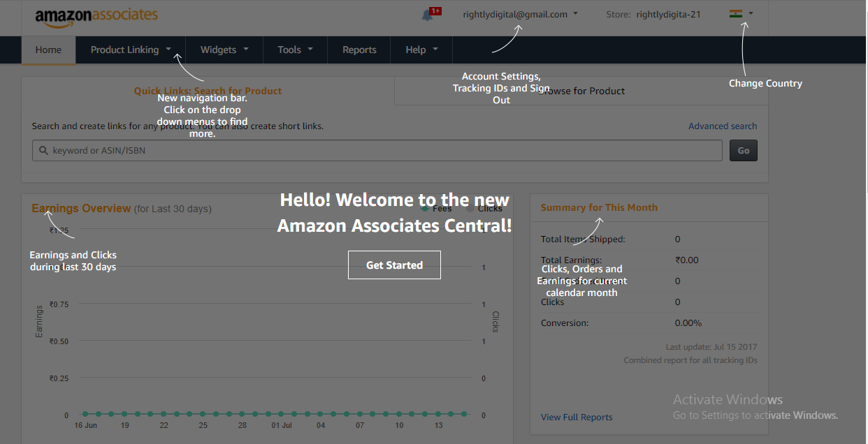Expand the Help menu

click(x=421, y=50)
